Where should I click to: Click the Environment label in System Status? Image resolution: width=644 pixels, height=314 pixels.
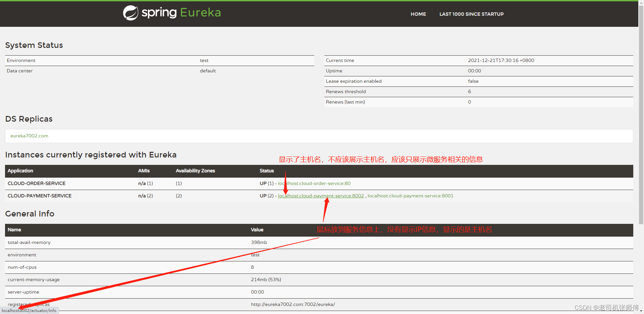21,60
